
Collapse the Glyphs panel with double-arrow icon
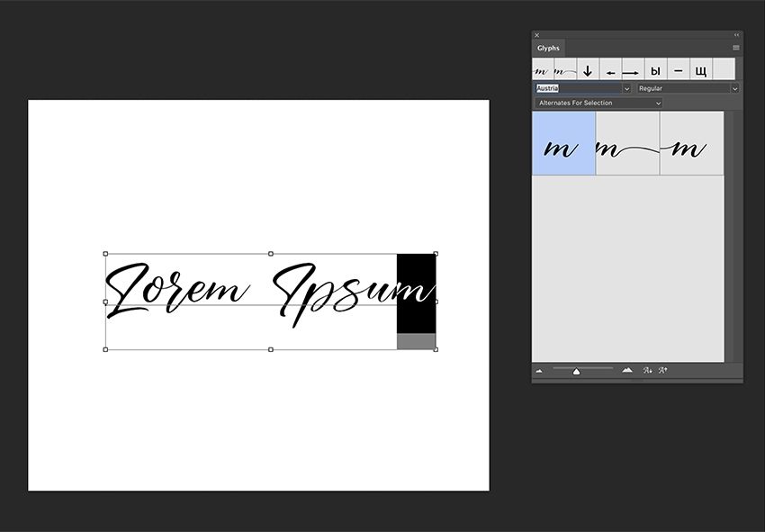(736, 35)
